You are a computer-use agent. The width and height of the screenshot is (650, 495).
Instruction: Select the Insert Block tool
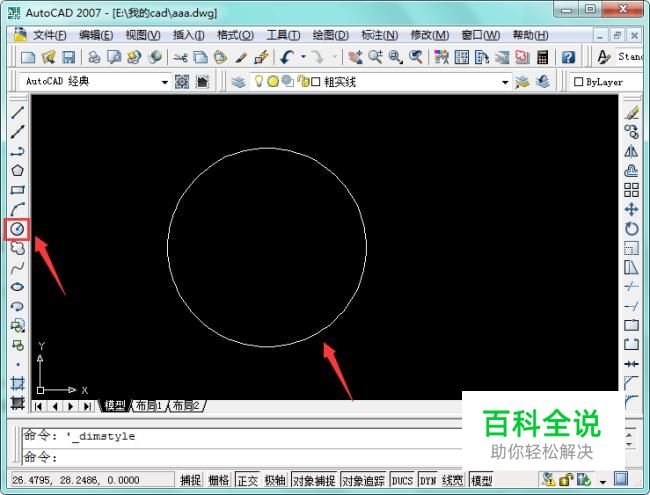tap(17, 326)
